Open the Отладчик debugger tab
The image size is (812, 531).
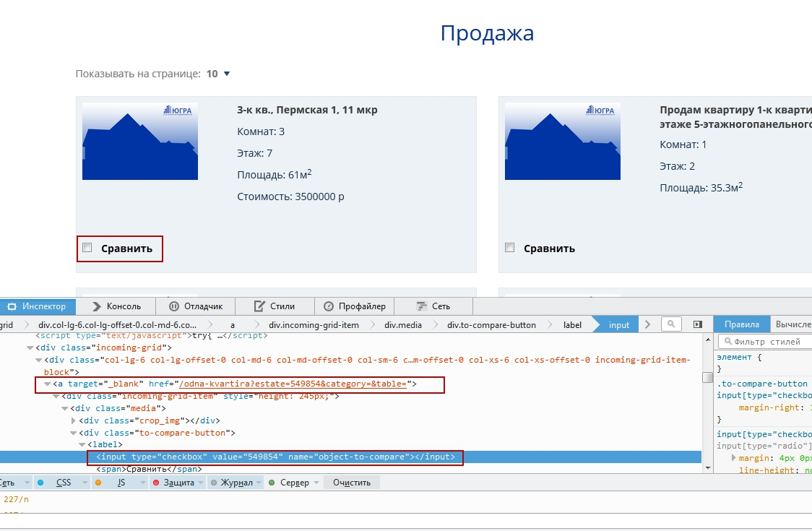[x=196, y=306]
